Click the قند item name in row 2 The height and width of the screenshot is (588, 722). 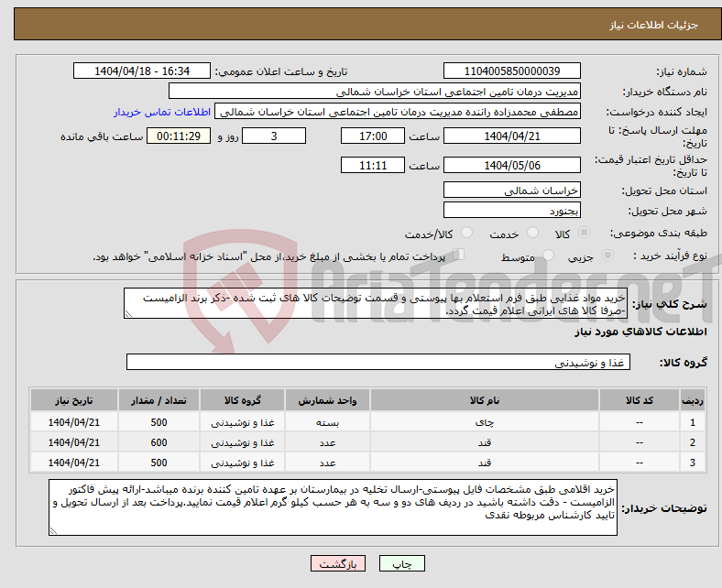tap(485, 442)
